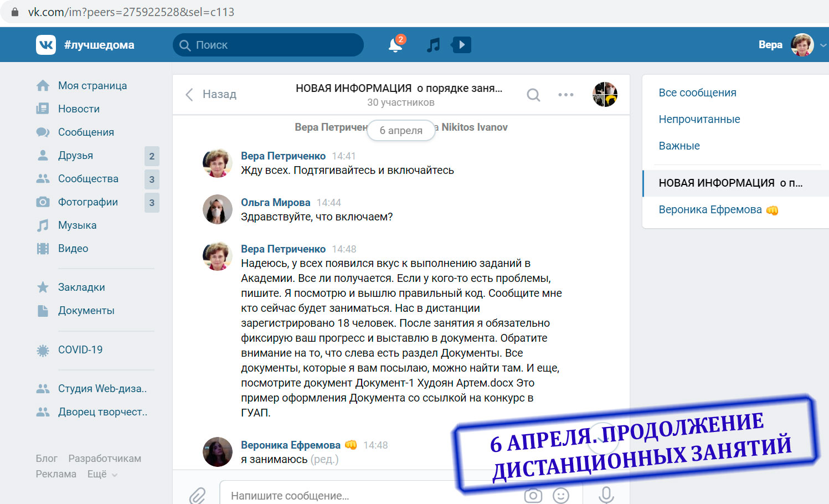829x504 pixels.
Task: Select the Важные messages filter
Action: (x=679, y=146)
